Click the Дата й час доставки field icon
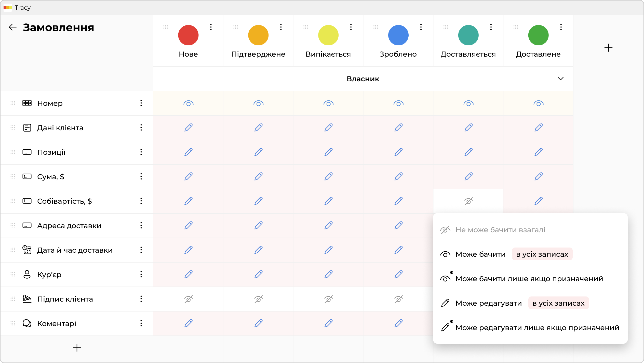The image size is (644, 363). (27, 250)
